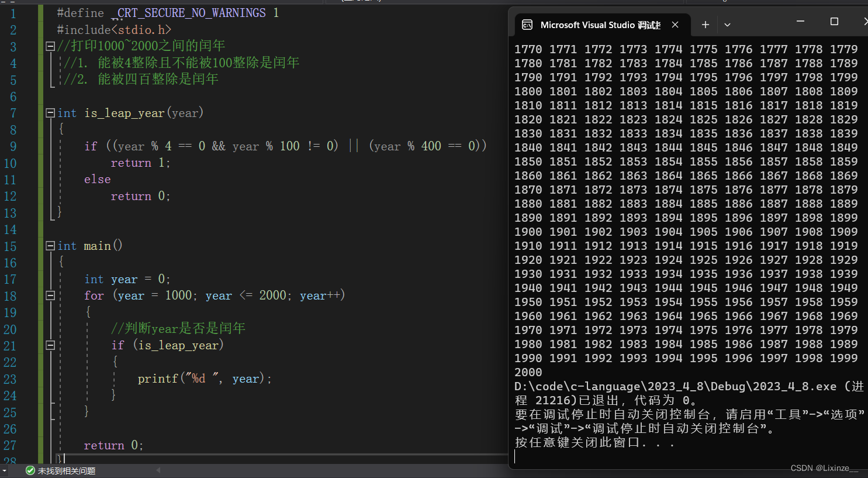868x478 pixels.
Task: Click line number 23 in the editor gutter
Action: [x=10, y=379]
